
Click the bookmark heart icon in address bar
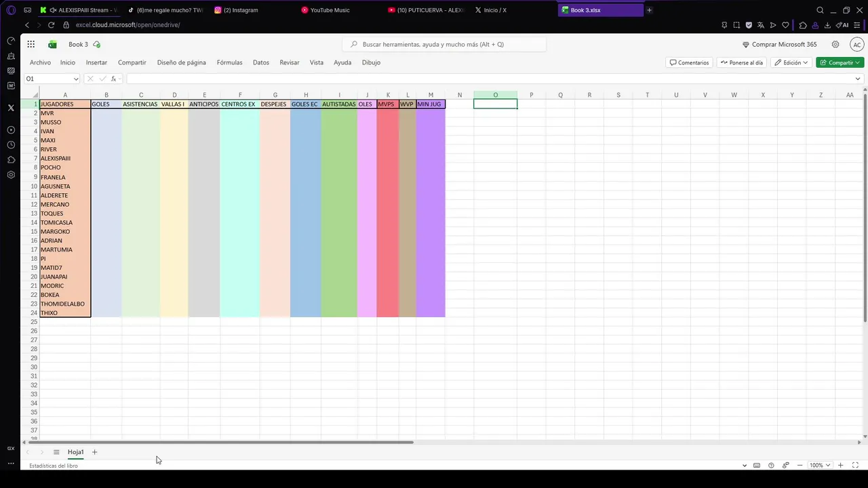786,25
